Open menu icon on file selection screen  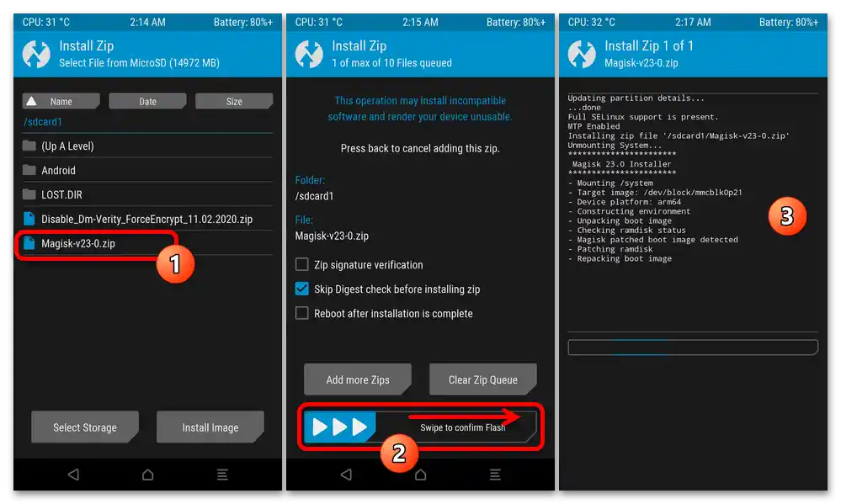(222, 475)
